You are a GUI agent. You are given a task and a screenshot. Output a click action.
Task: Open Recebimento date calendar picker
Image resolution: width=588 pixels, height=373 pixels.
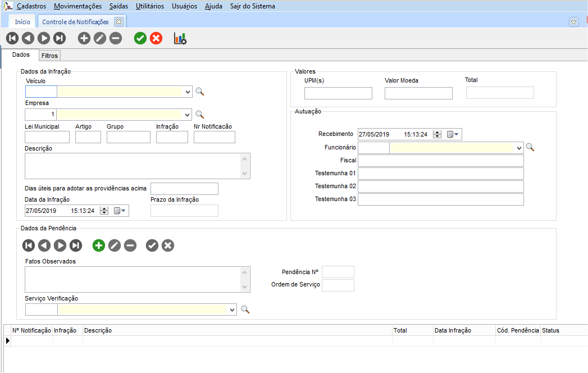pyautogui.click(x=453, y=134)
